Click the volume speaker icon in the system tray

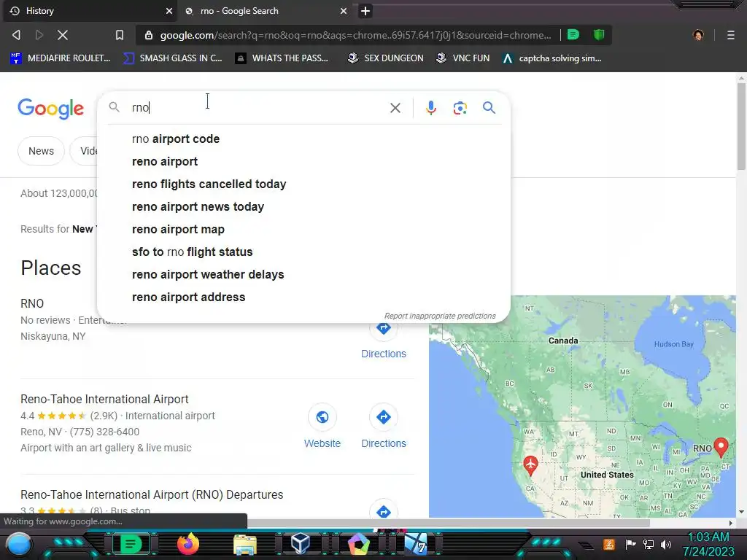point(666,544)
